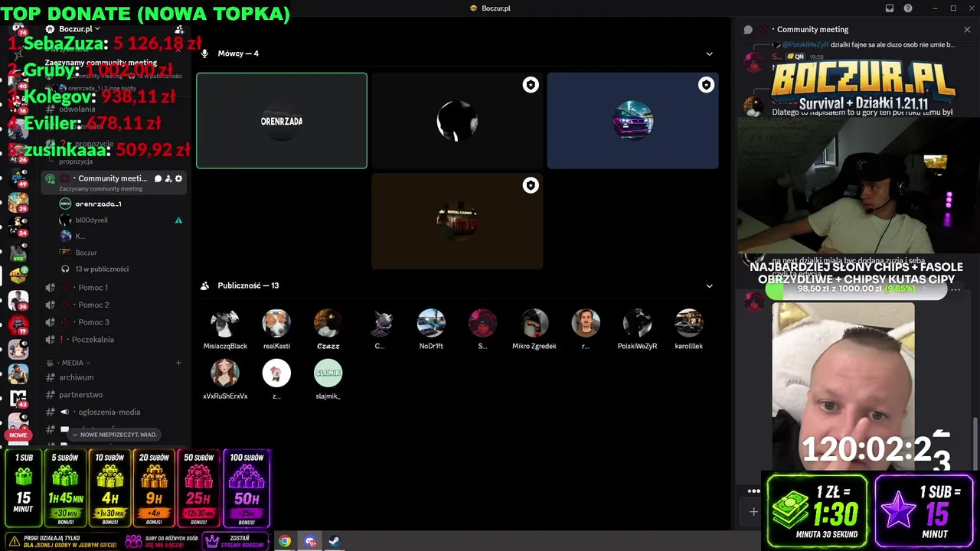This screenshot has width=980, height=551.
Task: Open Community meeting channel settings gear
Action: click(179, 179)
